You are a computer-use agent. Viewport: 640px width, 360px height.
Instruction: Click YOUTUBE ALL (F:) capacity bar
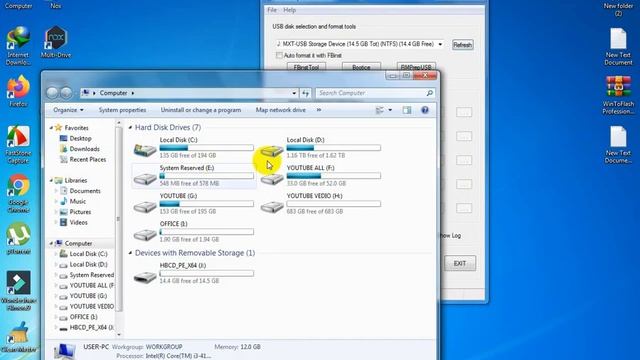tap(333, 176)
